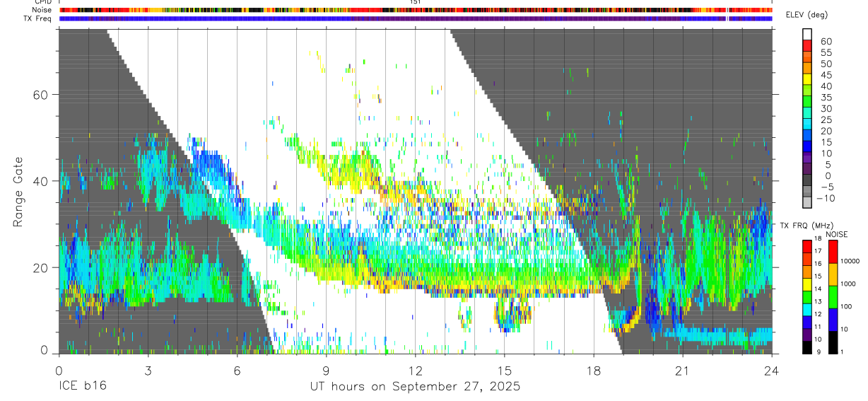
Task: Click the 'Noise' row label at top left
Action: [x=42, y=10]
